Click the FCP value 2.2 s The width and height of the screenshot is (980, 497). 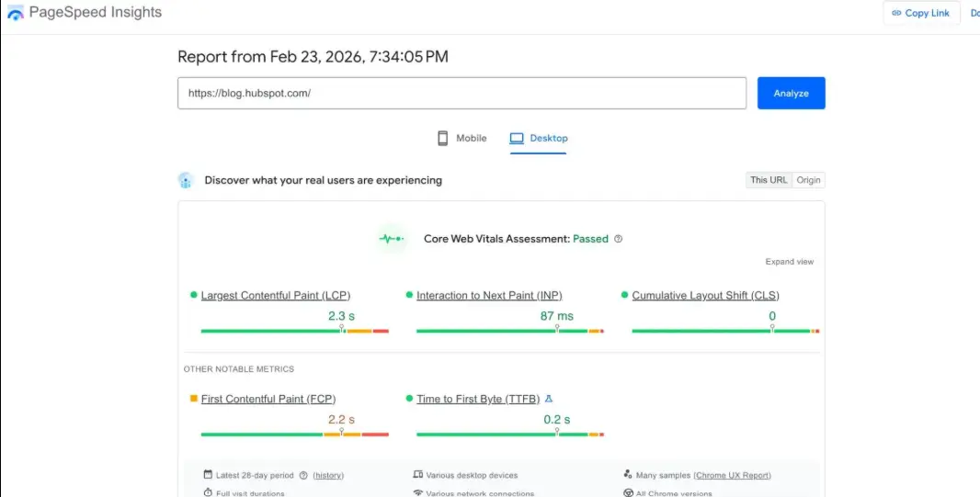coord(341,420)
